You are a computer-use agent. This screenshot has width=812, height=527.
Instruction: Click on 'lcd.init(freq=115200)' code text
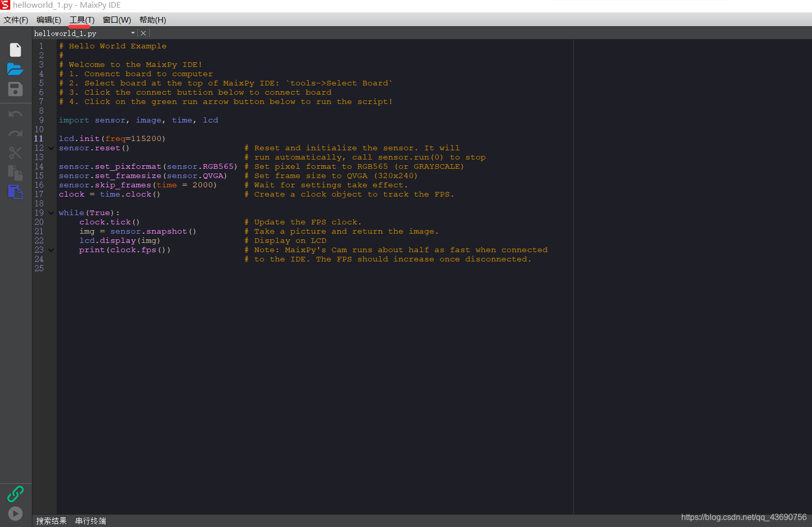tap(112, 139)
